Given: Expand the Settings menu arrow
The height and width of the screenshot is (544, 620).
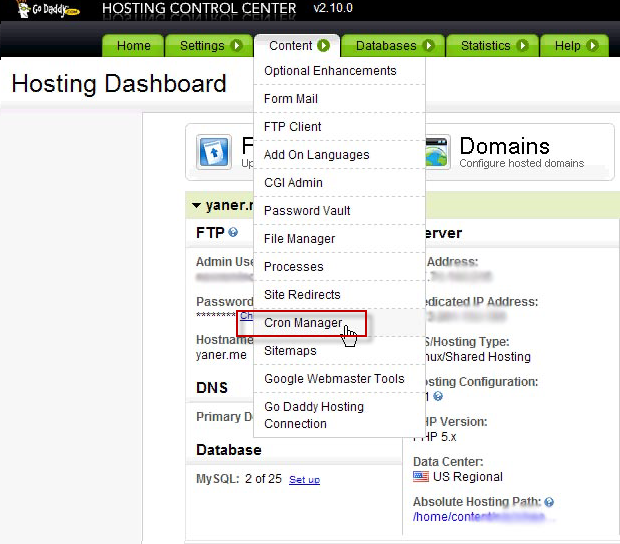Looking at the screenshot, I should click(x=236, y=46).
